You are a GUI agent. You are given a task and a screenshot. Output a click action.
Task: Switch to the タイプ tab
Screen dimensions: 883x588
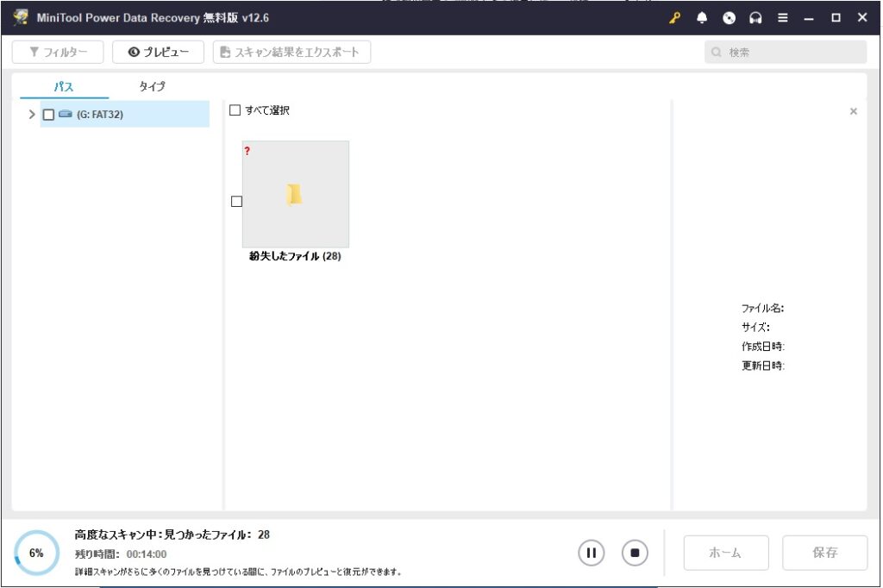click(x=152, y=86)
